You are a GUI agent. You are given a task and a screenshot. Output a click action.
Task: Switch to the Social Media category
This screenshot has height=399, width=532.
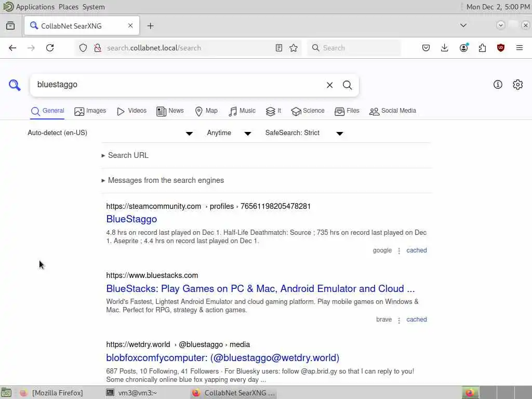pyautogui.click(x=393, y=111)
